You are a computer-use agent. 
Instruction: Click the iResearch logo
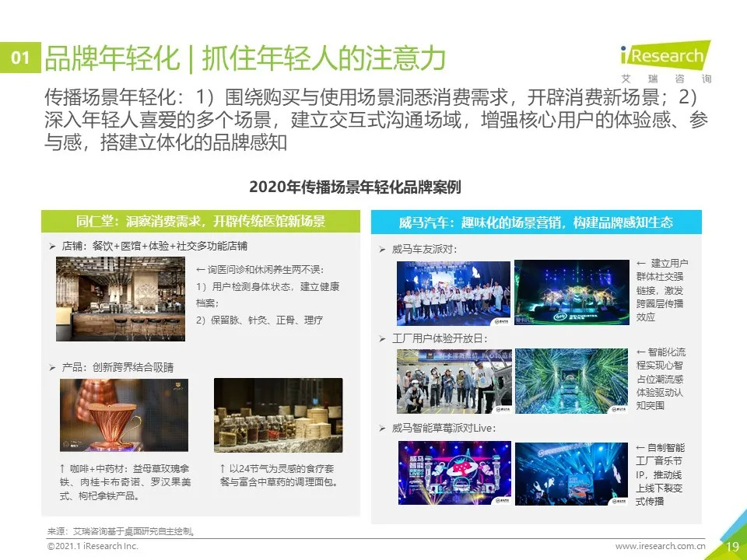point(665,56)
